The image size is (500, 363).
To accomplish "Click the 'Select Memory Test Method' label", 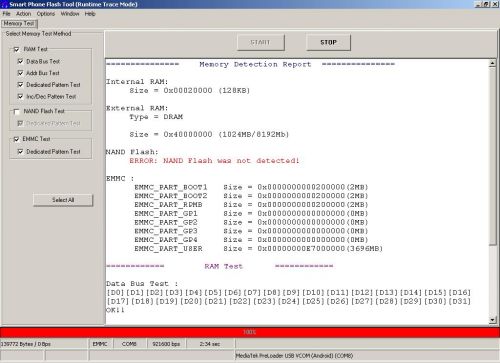I will [x=38, y=34].
